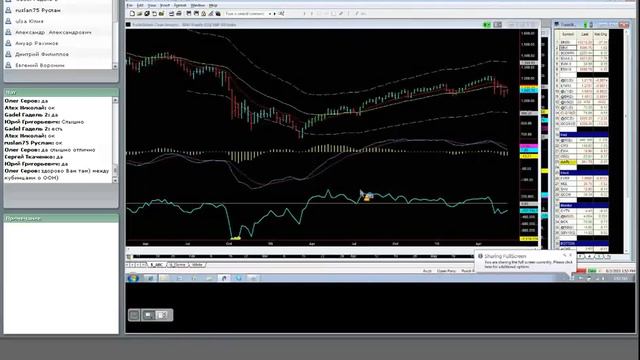Close the Sharing FullScreen notification

571,255
